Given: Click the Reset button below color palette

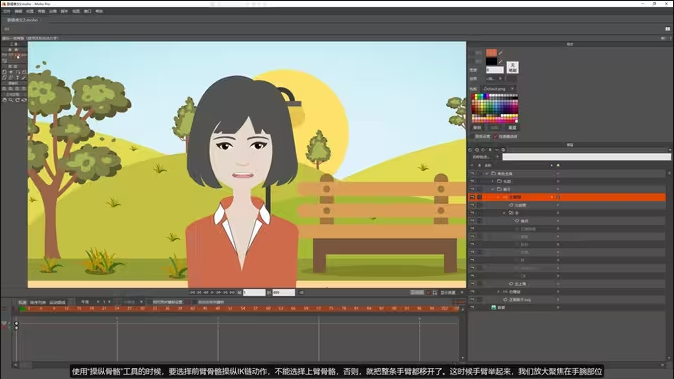Looking at the screenshot, I should [512, 128].
